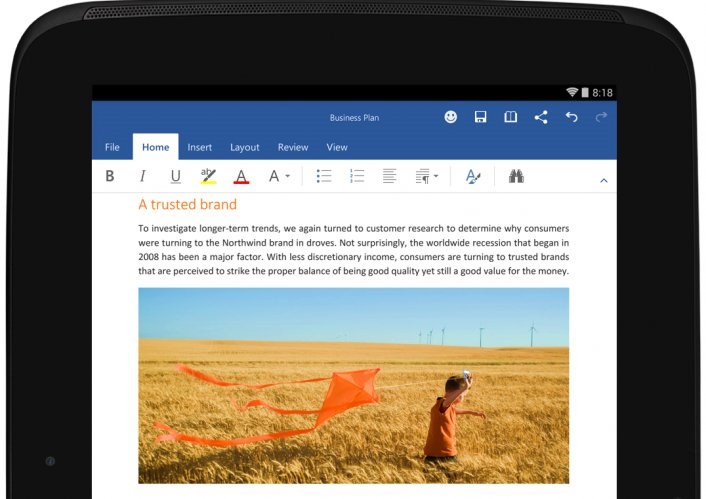Image resolution: width=706 pixels, height=499 pixels.
Task: Place cursor in 'To investigate longer-term trends' line
Action: click(x=353, y=228)
